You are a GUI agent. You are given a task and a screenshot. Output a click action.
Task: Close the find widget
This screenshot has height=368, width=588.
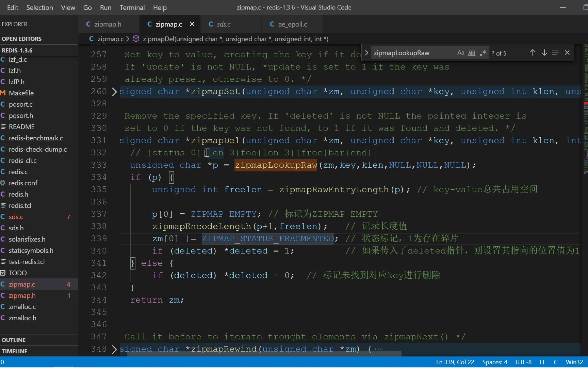567,53
